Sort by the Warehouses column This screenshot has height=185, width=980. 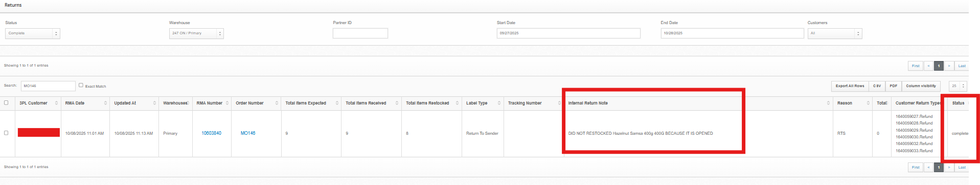coord(176,103)
